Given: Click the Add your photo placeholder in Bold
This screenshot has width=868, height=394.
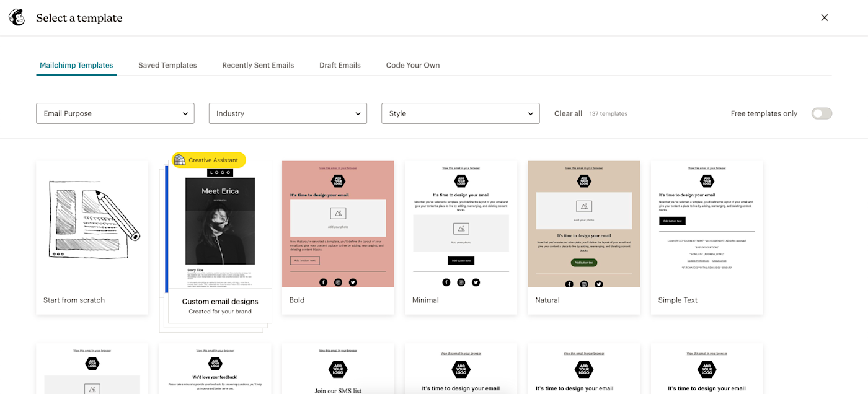Looking at the screenshot, I should click(x=338, y=218).
